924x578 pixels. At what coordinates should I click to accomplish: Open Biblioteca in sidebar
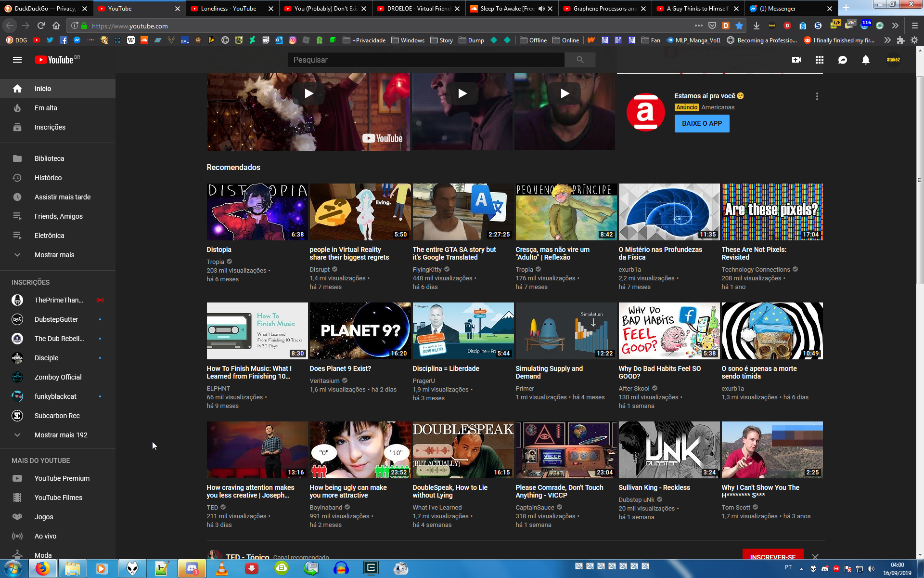point(58,158)
